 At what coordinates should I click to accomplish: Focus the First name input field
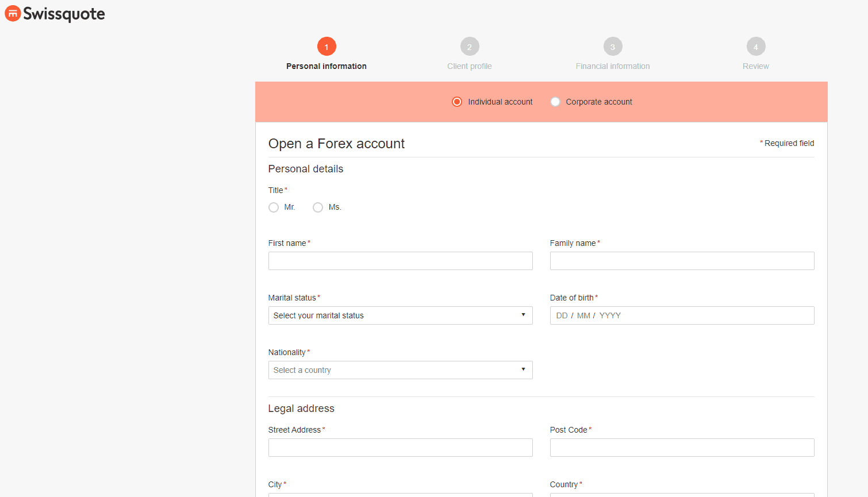[x=400, y=260]
